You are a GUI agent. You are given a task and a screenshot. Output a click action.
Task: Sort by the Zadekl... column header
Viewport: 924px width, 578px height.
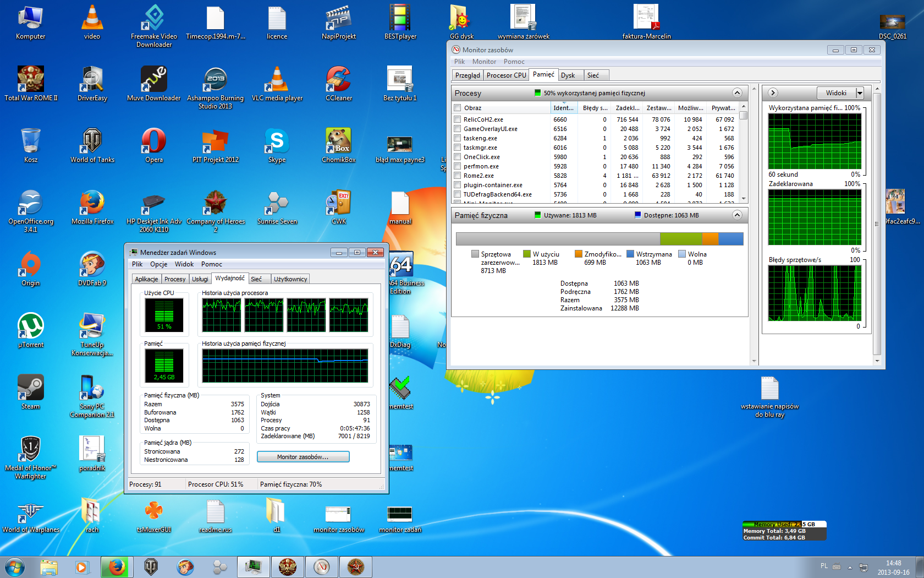tap(628, 108)
